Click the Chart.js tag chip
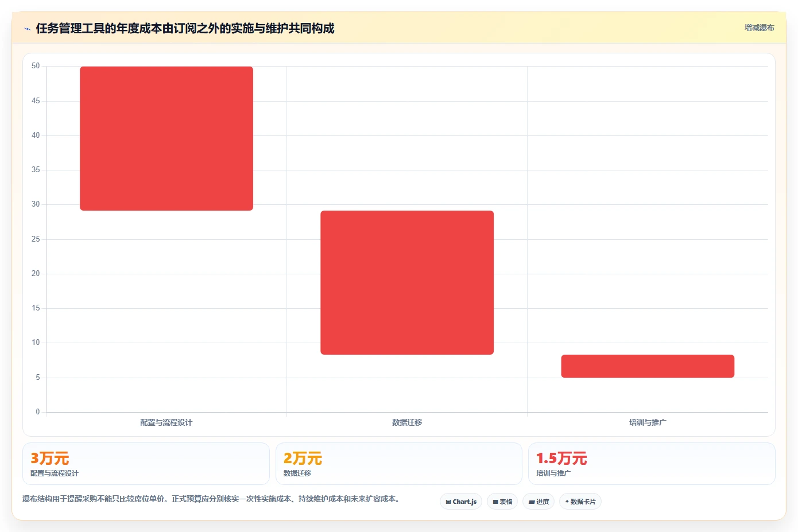The height and width of the screenshot is (532, 798). click(x=461, y=502)
